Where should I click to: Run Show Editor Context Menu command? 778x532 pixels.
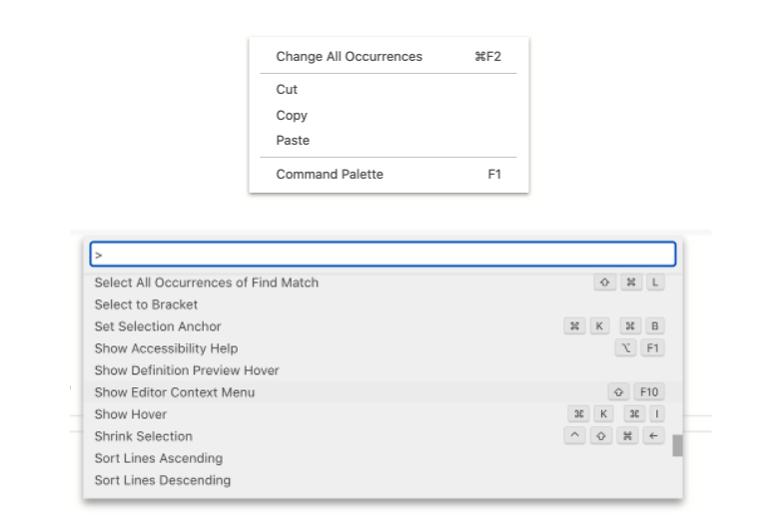point(175,392)
